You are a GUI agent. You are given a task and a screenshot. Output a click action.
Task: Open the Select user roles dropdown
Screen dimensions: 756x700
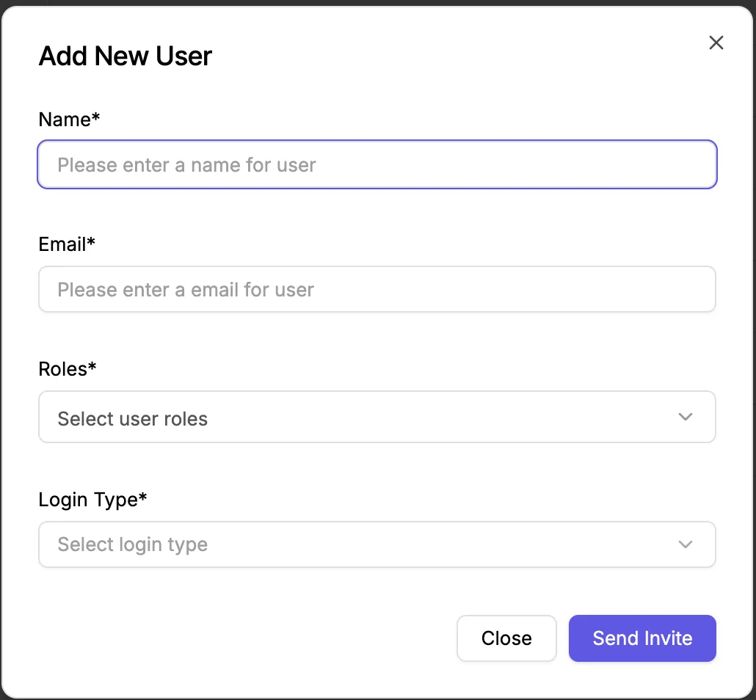[x=377, y=417]
